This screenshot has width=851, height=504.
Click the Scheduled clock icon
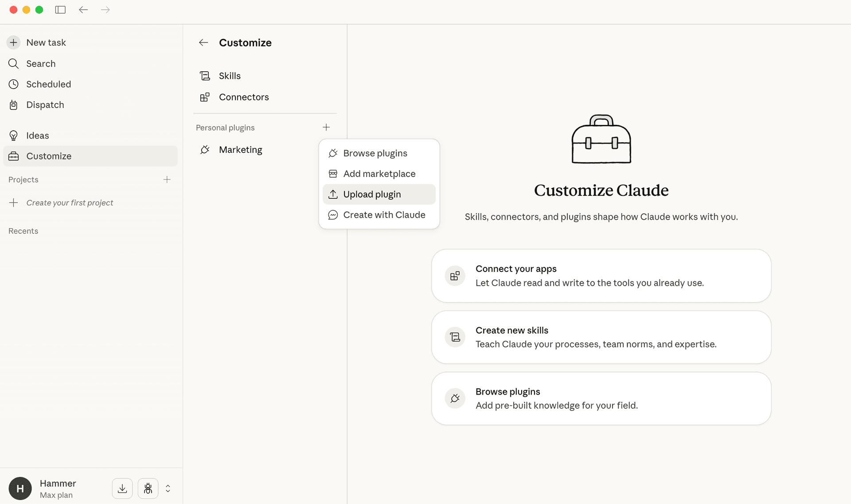(14, 84)
